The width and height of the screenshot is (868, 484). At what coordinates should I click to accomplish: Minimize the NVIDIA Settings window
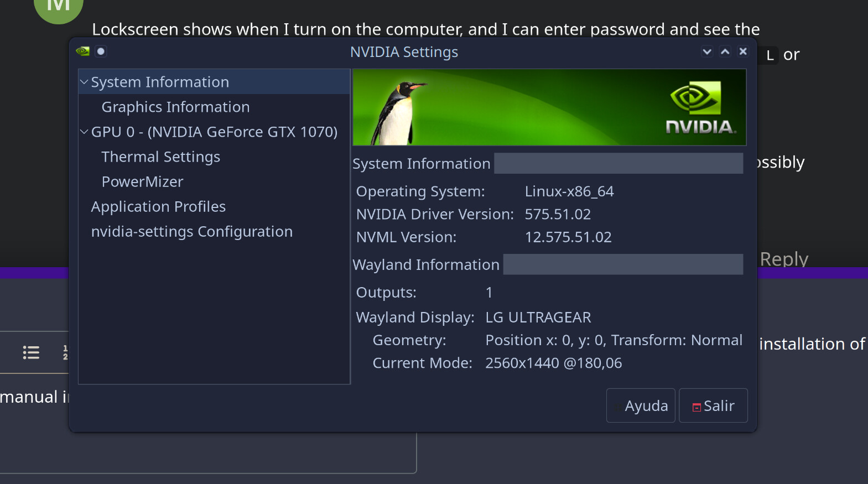coord(707,51)
